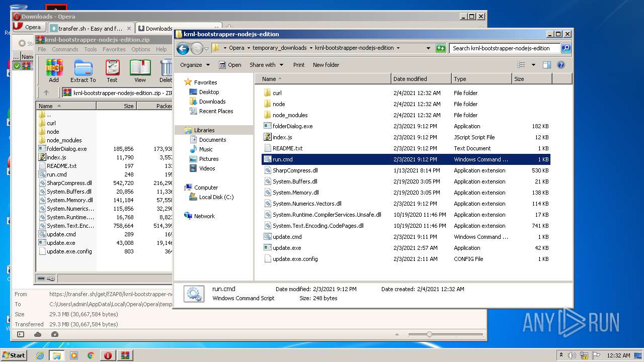Show hidden system tray icons

tap(561, 355)
